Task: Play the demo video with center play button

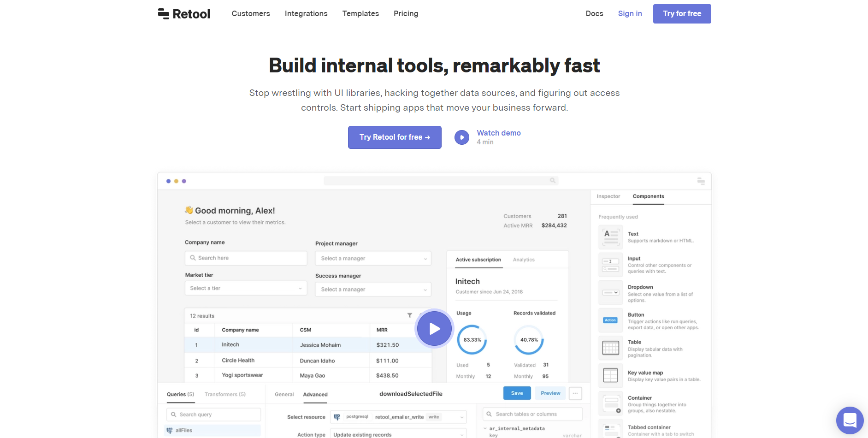Action: pos(434,329)
